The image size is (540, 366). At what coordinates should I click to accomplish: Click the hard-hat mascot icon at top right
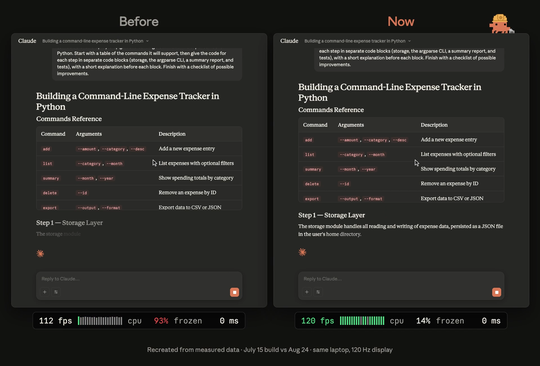pyautogui.click(x=501, y=24)
